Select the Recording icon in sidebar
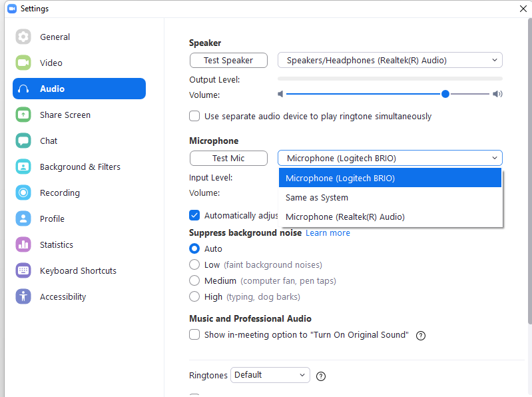532x397 pixels. pyautogui.click(x=23, y=193)
